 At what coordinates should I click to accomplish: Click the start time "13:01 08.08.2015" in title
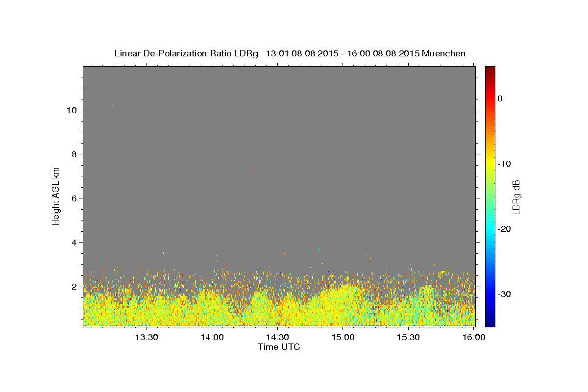point(301,53)
